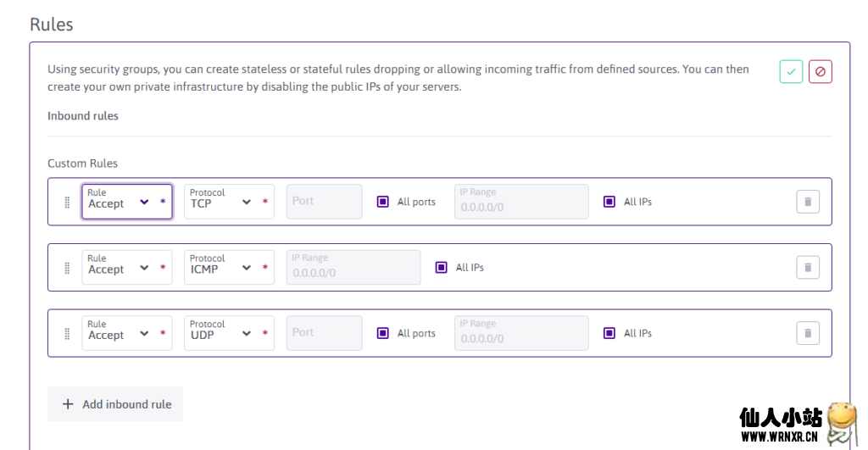Click the IP Range field in UDP rule
The height and width of the screenshot is (450, 868).
point(520,333)
